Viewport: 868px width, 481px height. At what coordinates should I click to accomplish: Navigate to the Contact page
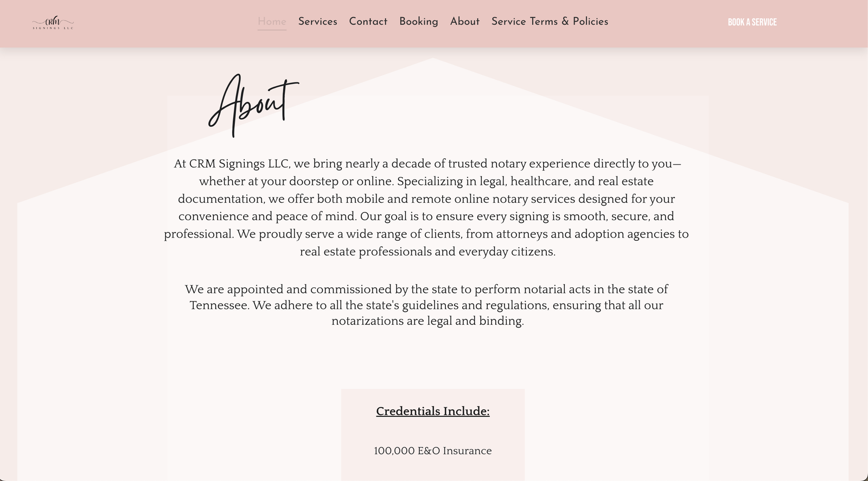pyautogui.click(x=368, y=22)
